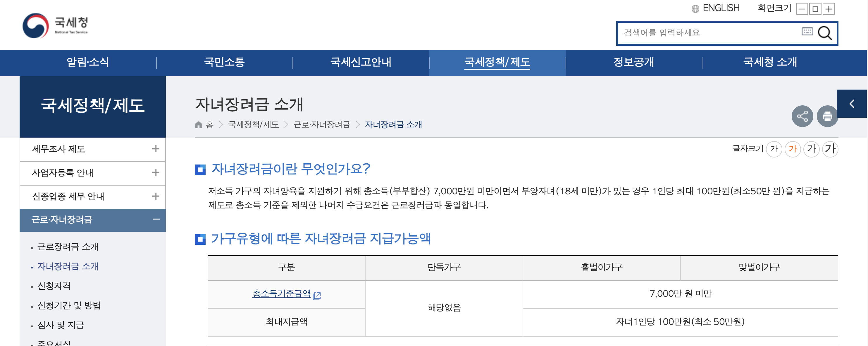Open the collapsed right side panel arrow
Screen dimensions: 868x346
(x=852, y=104)
